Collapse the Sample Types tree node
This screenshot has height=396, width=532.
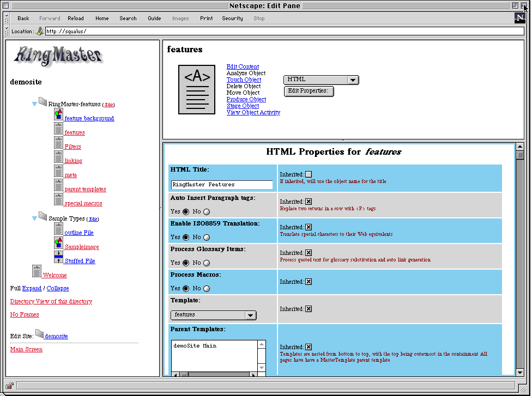[x=34, y=218]
